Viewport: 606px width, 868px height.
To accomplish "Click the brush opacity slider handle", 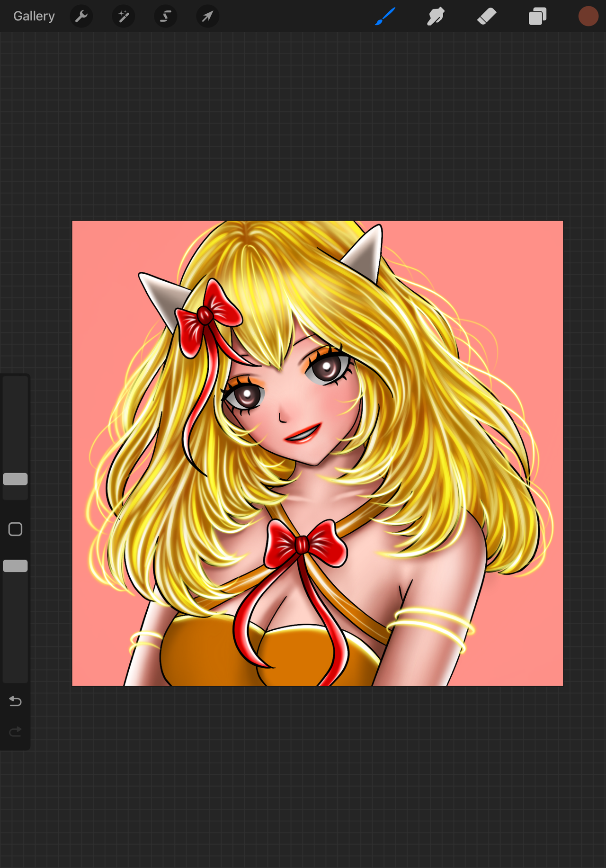I will pos(15,566).
